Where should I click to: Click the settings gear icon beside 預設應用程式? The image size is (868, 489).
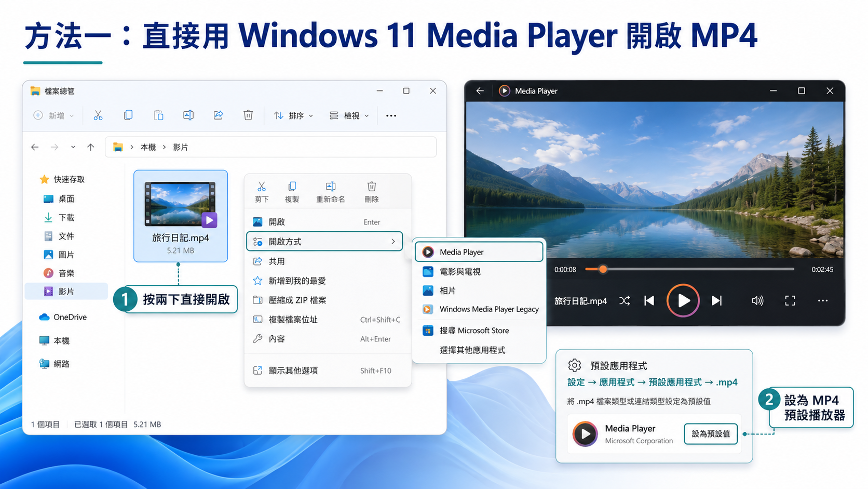tap(575, 365)
